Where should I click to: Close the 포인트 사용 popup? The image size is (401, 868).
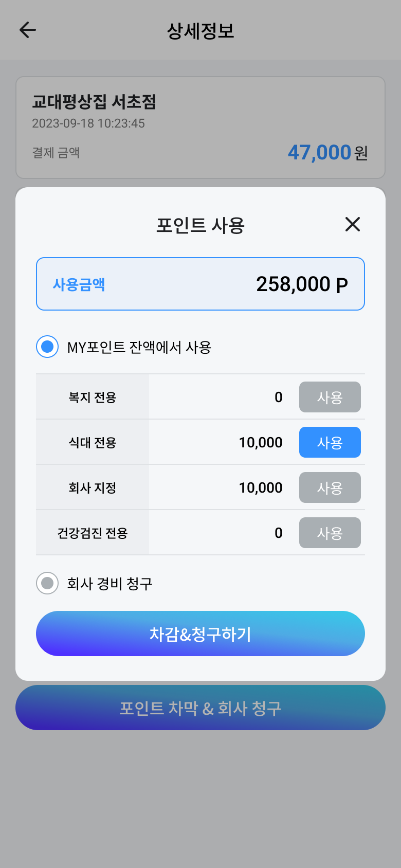[353, 224]
